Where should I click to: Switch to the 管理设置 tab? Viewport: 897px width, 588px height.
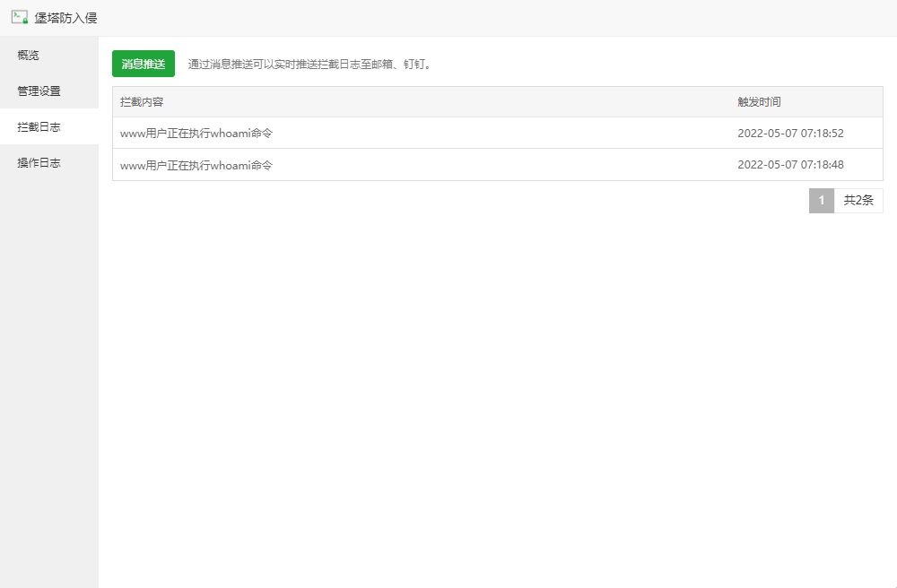(39, 91)
